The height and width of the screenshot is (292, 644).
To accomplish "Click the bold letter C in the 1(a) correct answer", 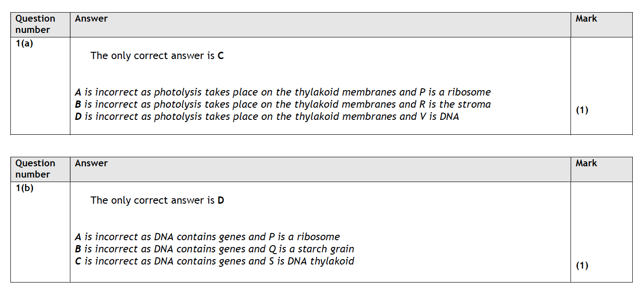I will 221,56.
